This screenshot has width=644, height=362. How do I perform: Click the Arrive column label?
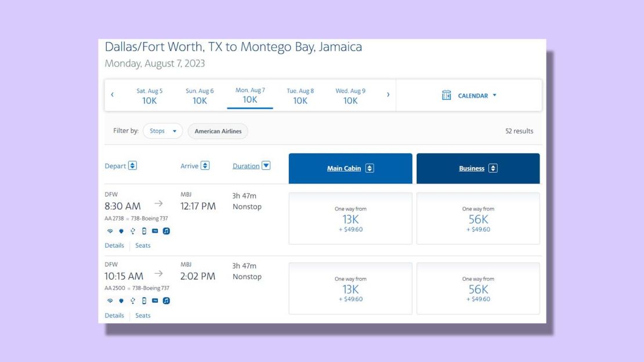pyautogui.click(x=189, y=166)
